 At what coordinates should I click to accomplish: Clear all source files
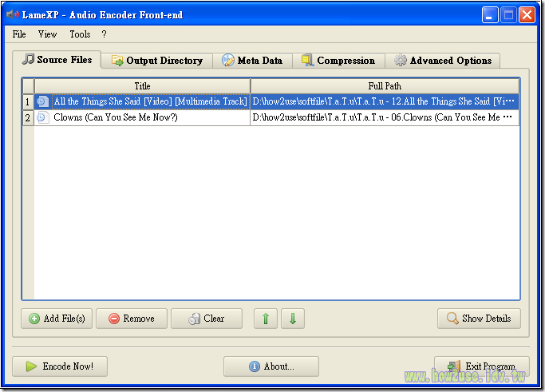point(207,319)
